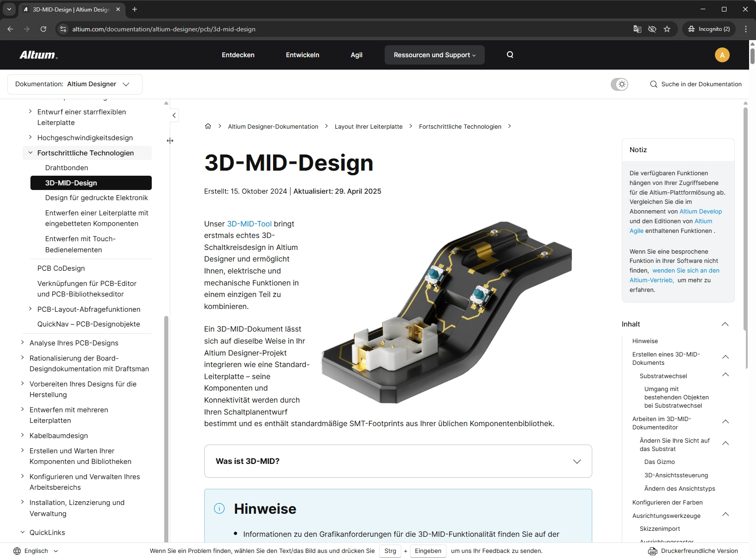Open the Dokumentation Altium Designer dropdown
Screen dimensions: 756x558
point(75,84)
